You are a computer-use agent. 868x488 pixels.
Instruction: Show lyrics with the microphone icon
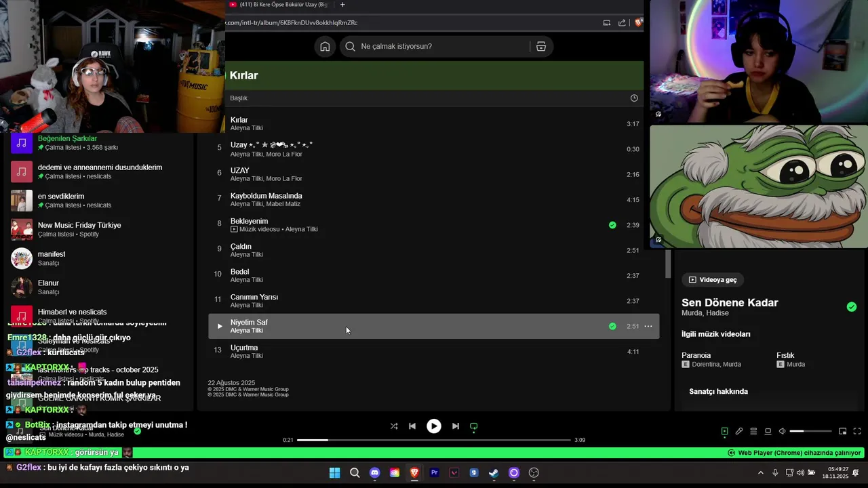739,431
